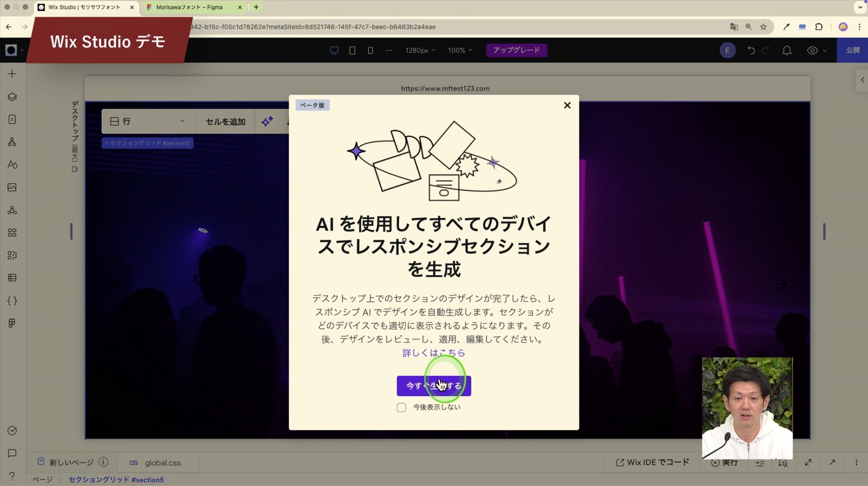Image resolution: width=868 pixels, height=486 pixels.
Task: Open the Code curly braces icon
Action: click(x=12, y=301)
